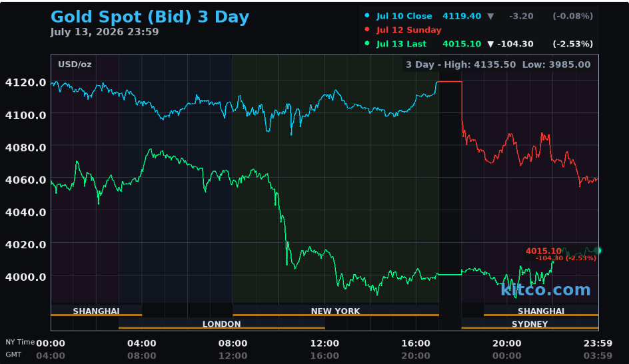Viewport: 629px width, 364px height.
Task: Select the Gold Spot (Bid) 3 Day title
Action: pyautogui.click(x=150, y=17)
